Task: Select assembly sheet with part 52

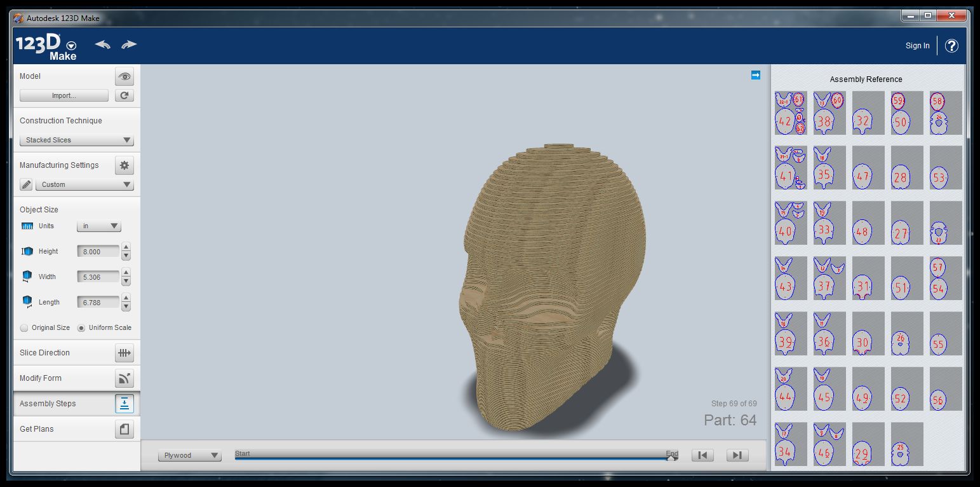Action: pos(907,389)
